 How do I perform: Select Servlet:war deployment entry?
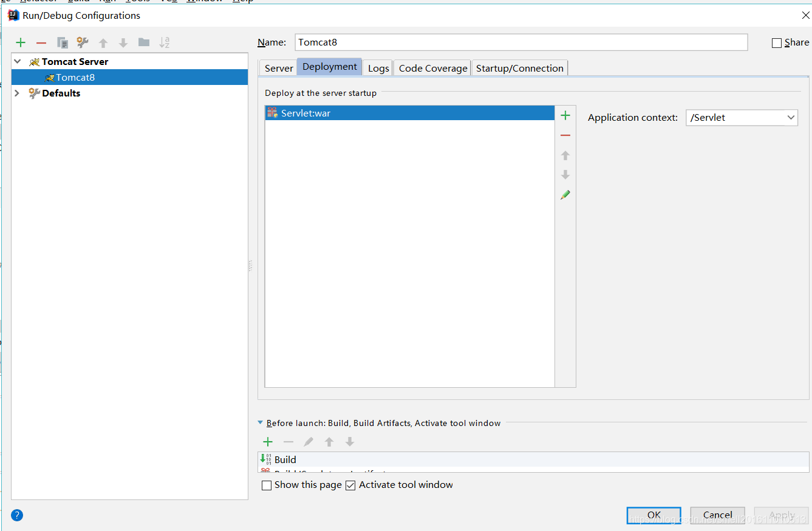click(x=410, y=113)
